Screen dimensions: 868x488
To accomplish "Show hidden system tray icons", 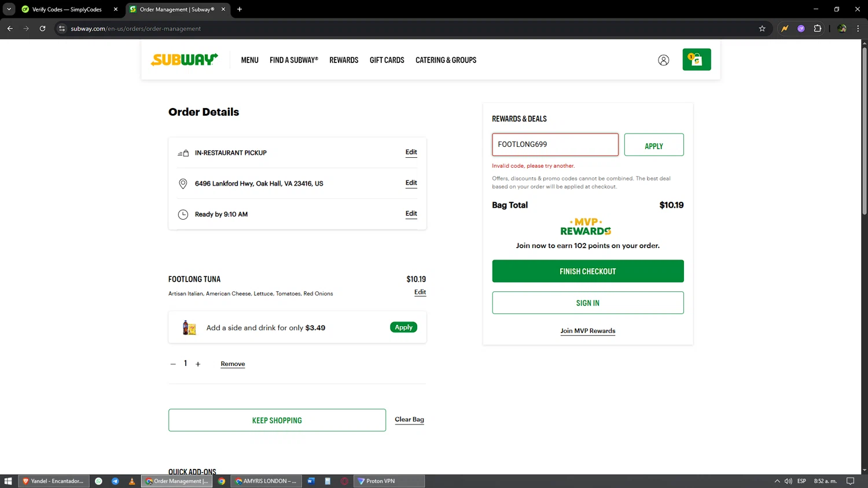I will pyautogui.click(x=777, y=481).
